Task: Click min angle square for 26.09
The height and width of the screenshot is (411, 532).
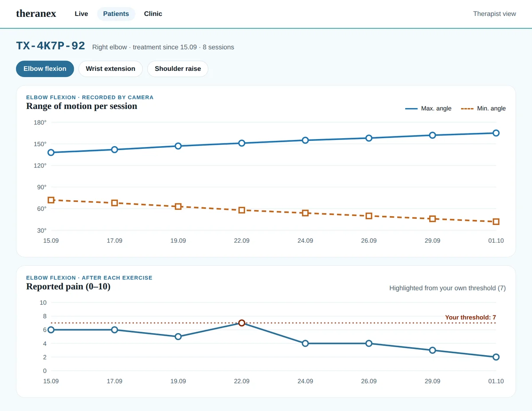Action: click(369, 216)
